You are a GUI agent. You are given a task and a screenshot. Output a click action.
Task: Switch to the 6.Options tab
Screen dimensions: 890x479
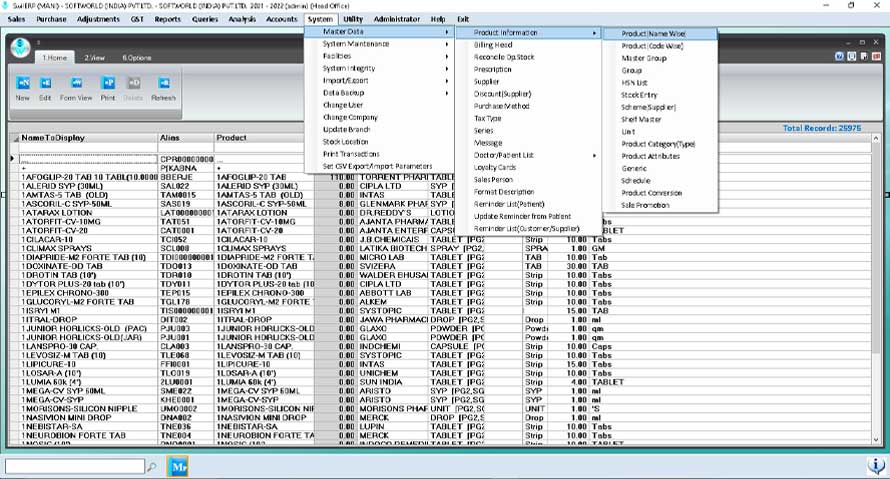[x=136, y=57]
